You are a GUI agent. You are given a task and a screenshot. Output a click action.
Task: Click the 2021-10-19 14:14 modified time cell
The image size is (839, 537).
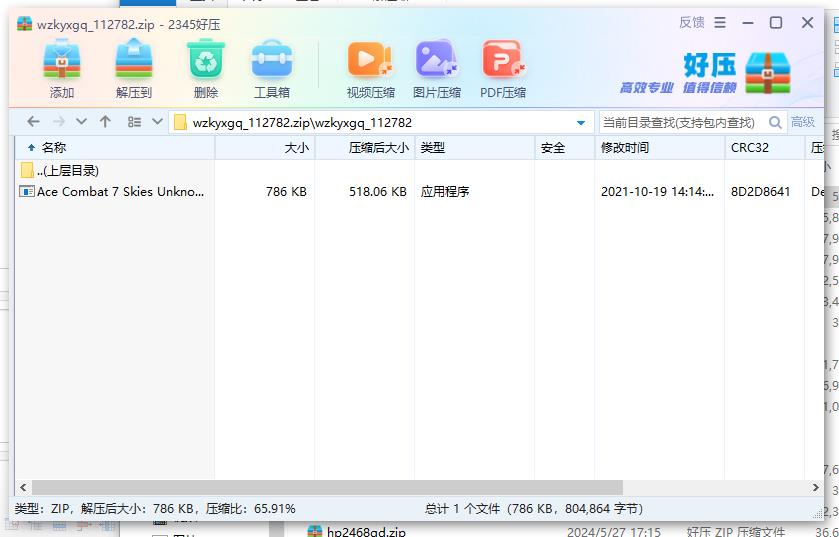click(x=657, y=191)
